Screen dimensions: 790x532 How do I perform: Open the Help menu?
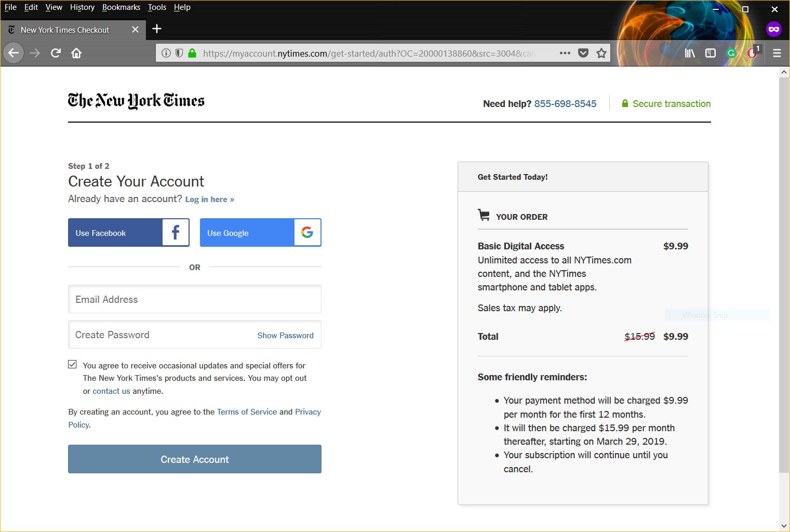coord(182,7)
